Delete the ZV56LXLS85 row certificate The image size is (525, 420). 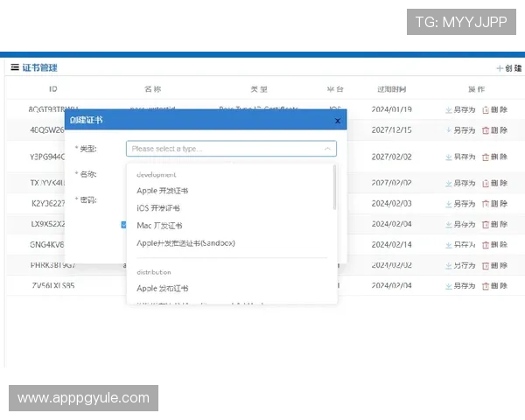point(495,286)
